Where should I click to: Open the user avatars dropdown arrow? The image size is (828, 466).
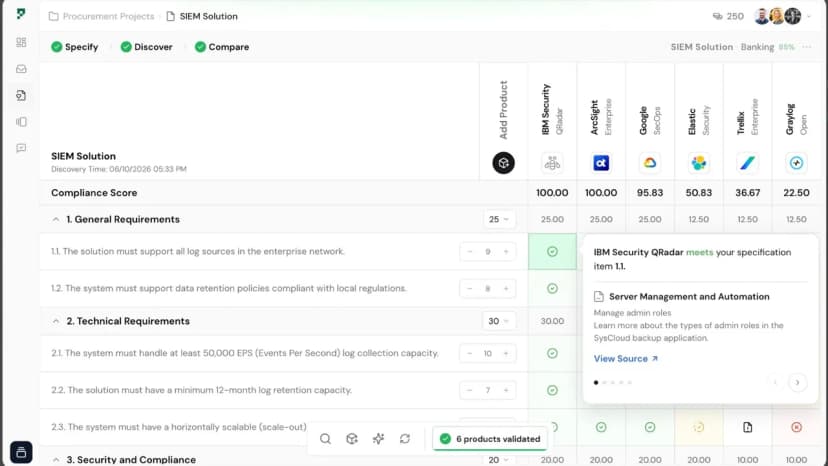tap(808, 16)
